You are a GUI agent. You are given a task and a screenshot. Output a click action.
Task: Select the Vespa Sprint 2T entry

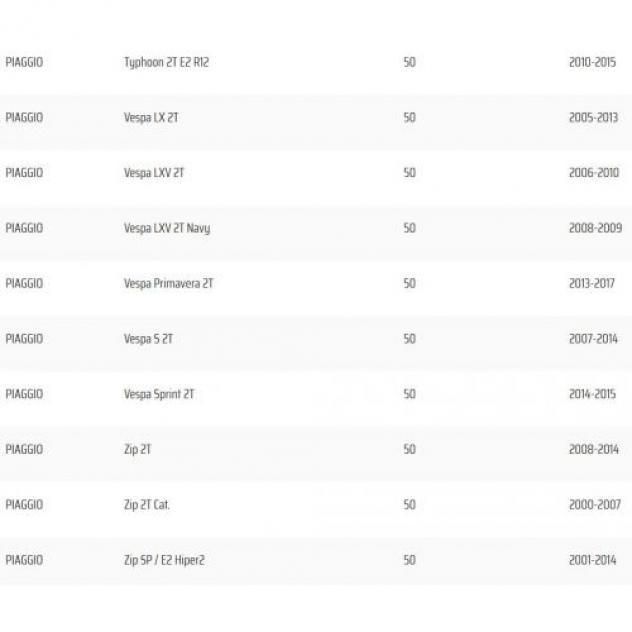click(x=159, y=394)
